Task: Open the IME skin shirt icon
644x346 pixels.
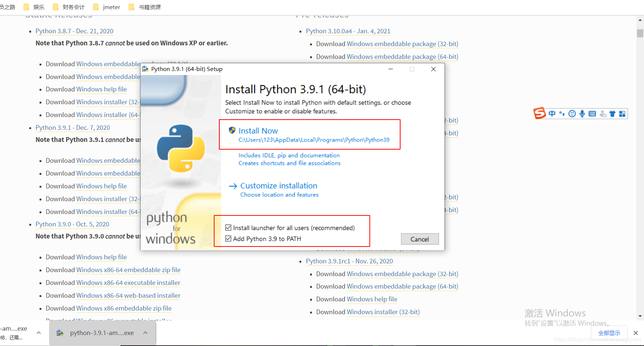Action: pos(612,114)
